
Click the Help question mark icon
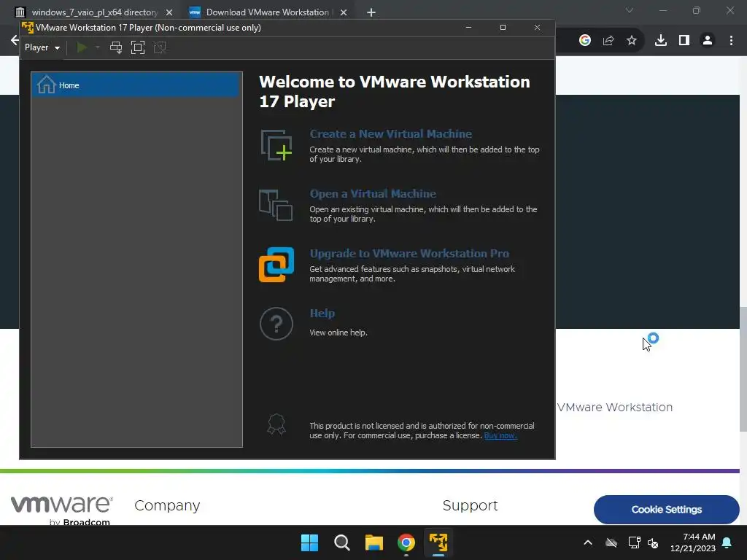click(x=276, y=324)
